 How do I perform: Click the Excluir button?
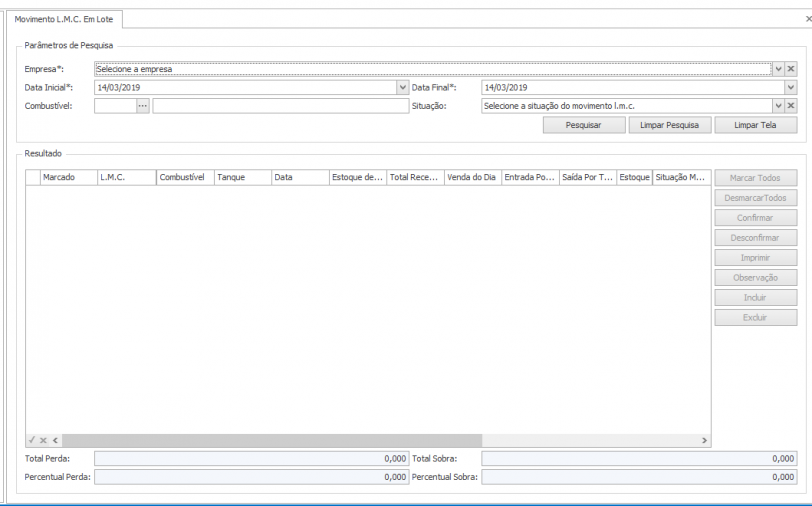(756, 317)
